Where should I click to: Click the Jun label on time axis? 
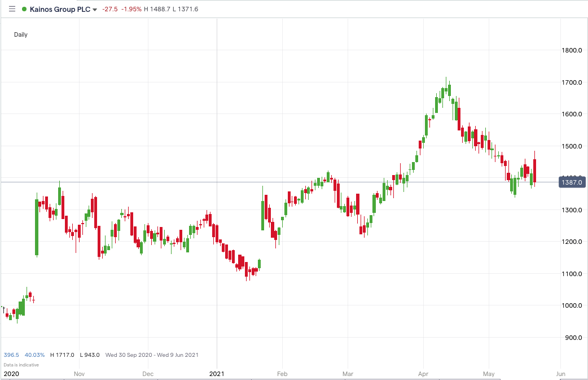560,374
